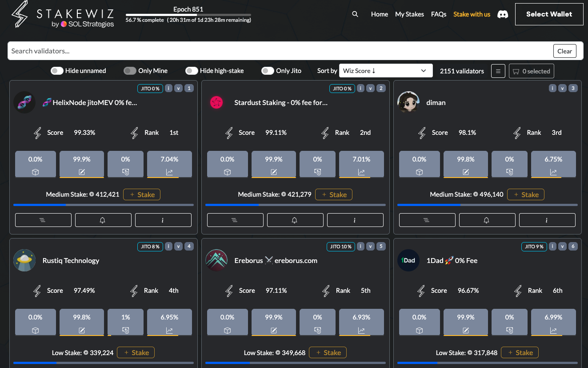
Task: Click JITO 10% badge on Ereborus card
Action: coord(341,246)
